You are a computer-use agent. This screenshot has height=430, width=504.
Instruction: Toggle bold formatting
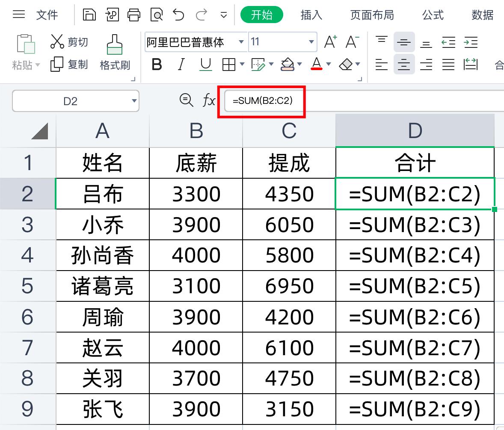(x=157, y=65)
